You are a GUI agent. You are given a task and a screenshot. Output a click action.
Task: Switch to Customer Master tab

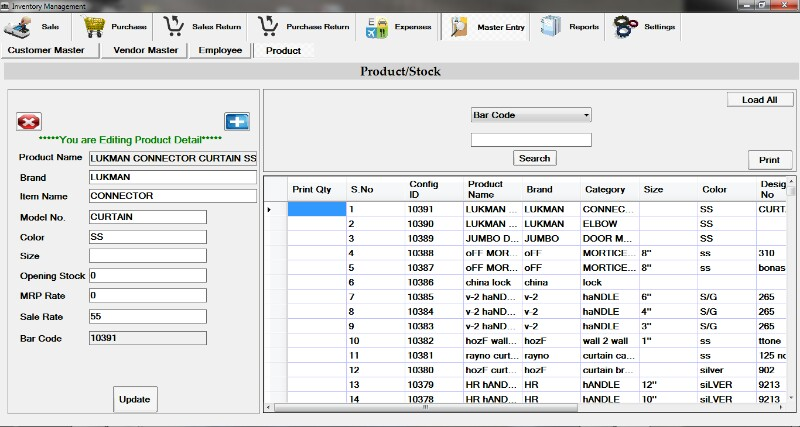click(51, 51)
